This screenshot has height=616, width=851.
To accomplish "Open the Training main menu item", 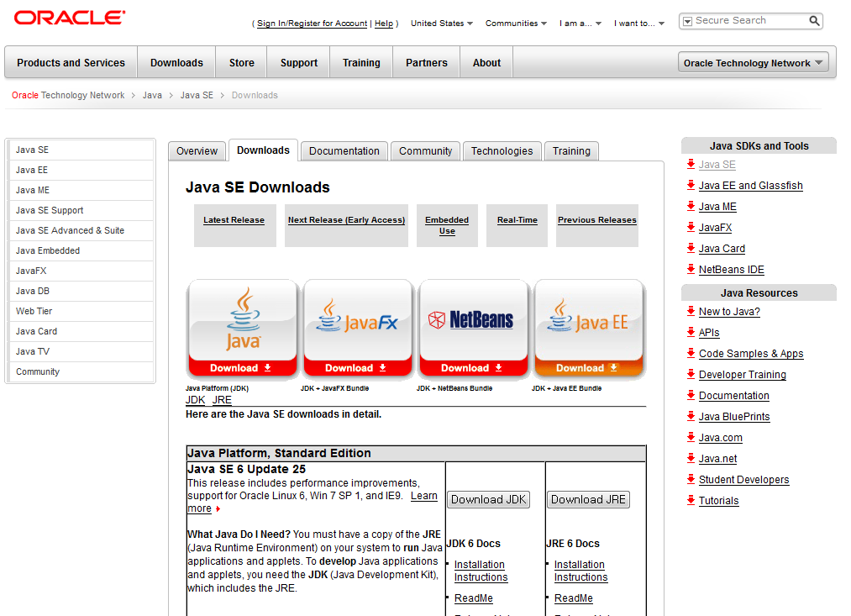I will point(361,62).
